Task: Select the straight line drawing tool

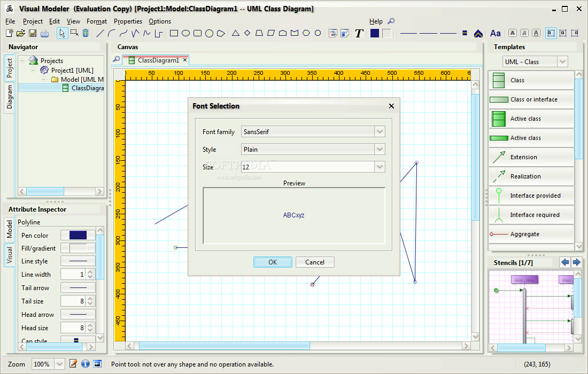Action: (100, 33)
